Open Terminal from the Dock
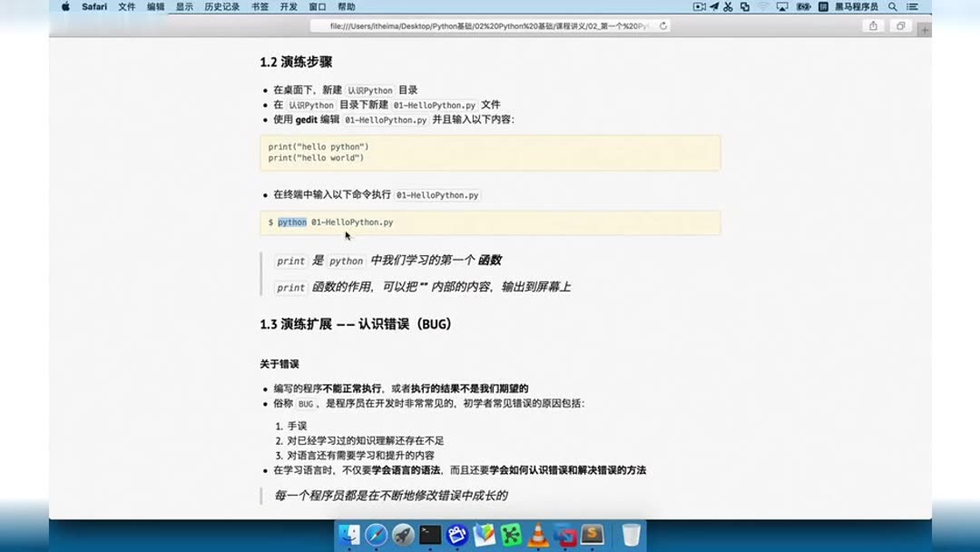Viewport: 980px width, 552px height. point(429,536)
